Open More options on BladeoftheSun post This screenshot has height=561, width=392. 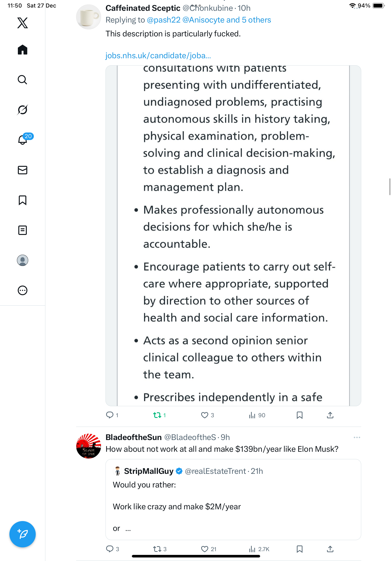click(357, 437)
